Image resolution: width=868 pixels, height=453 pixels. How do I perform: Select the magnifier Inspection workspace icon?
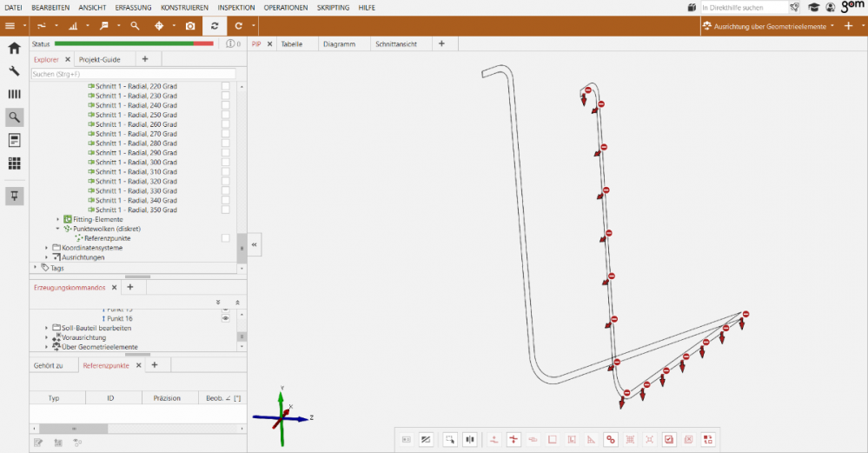(x=15, y=117)
